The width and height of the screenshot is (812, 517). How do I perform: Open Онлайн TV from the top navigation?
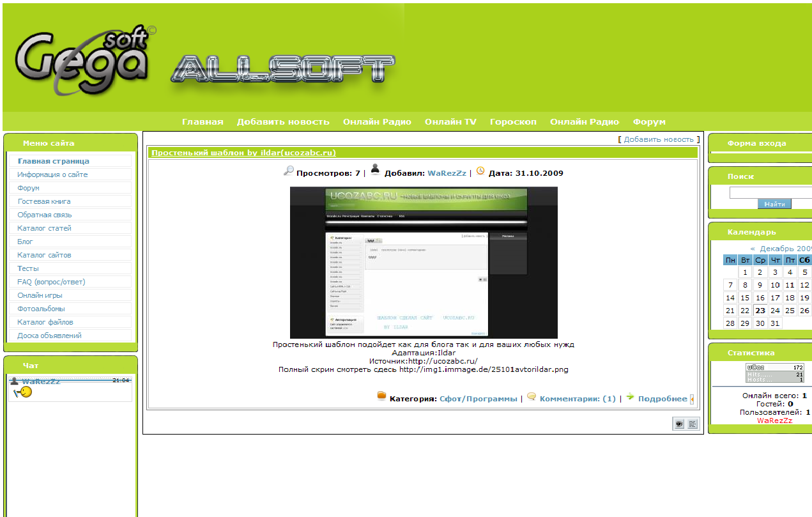point(450,122)
